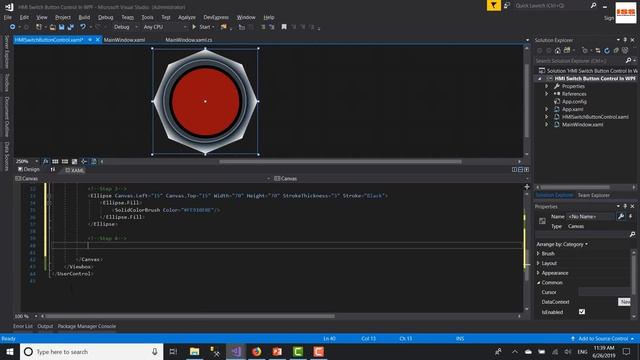Click the Windows Start button
The height and width of the screenshot is (360, 640).
click(x=10, y=351)
